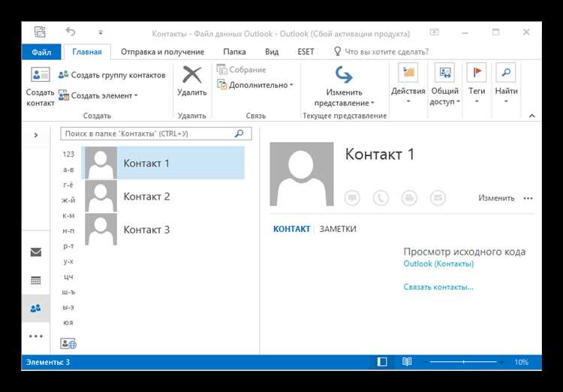Click the index language globe icon
Viewport: 563px width, 392px height.
[68, 344]
